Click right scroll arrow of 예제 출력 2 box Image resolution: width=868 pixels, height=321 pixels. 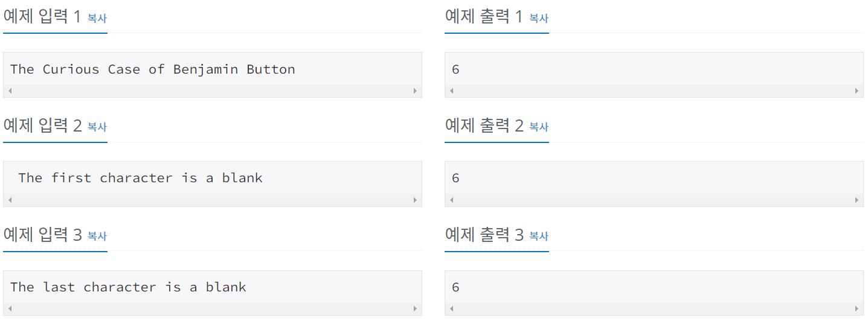click(857, 200)
